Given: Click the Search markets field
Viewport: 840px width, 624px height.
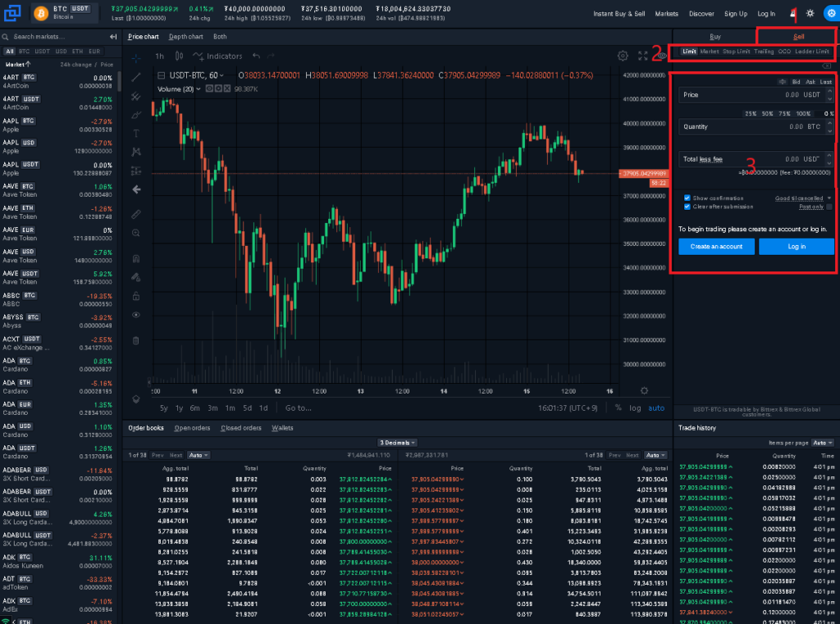Looking at the screenshot, I should [53, 36].
